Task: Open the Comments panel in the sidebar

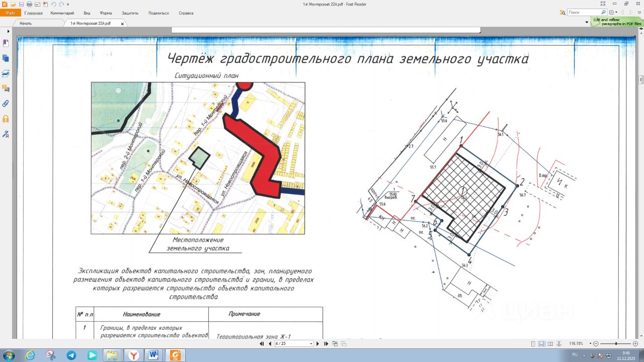Action: point(6,88)
